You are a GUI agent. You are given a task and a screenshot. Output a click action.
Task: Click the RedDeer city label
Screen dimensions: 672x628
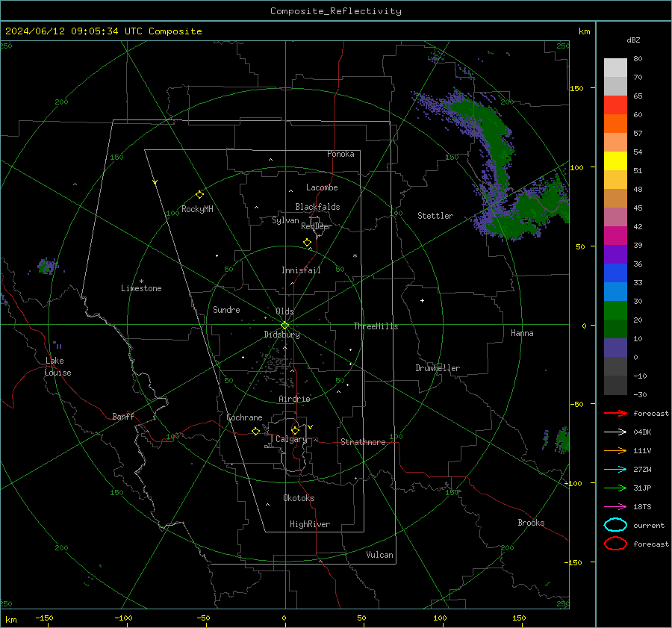pyautogui.click(x=317, y=226)
